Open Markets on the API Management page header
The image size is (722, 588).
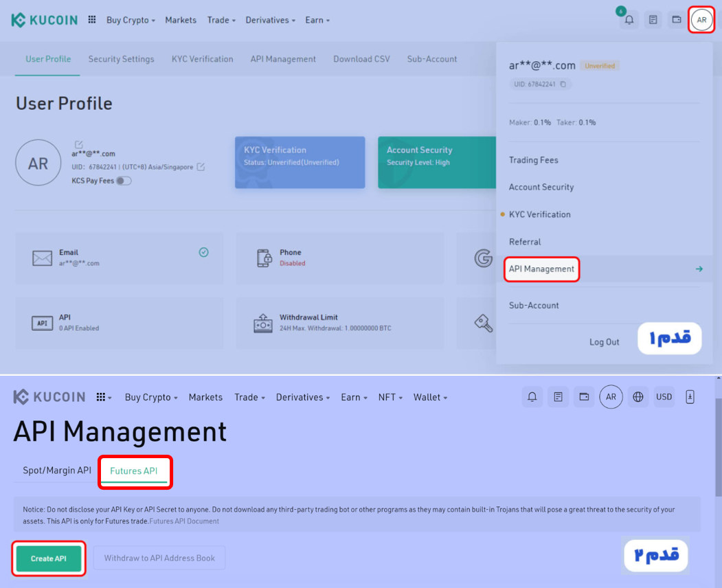(x=205, y=397)
